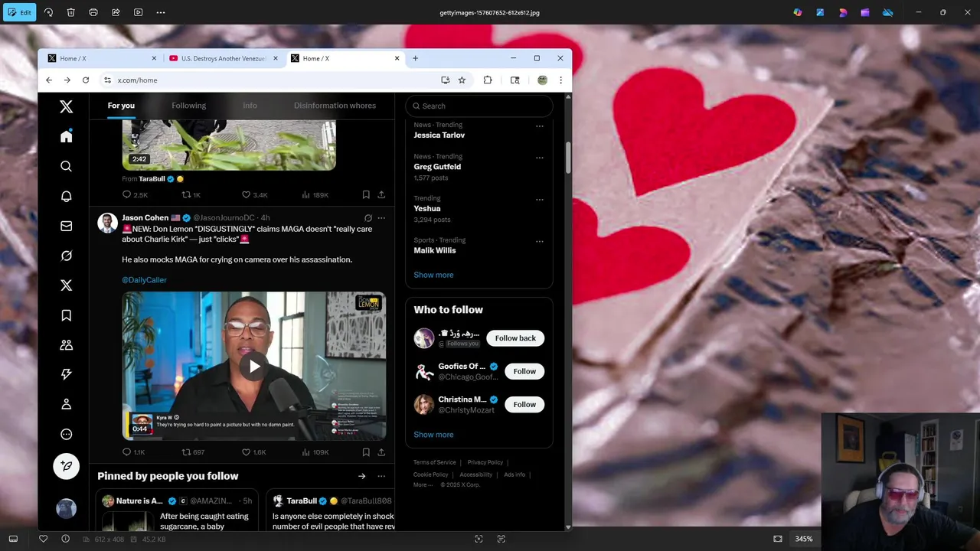Open Communities people icon in sidebar
This screenshot has height=551, width=980.
(x=67, y=345)
